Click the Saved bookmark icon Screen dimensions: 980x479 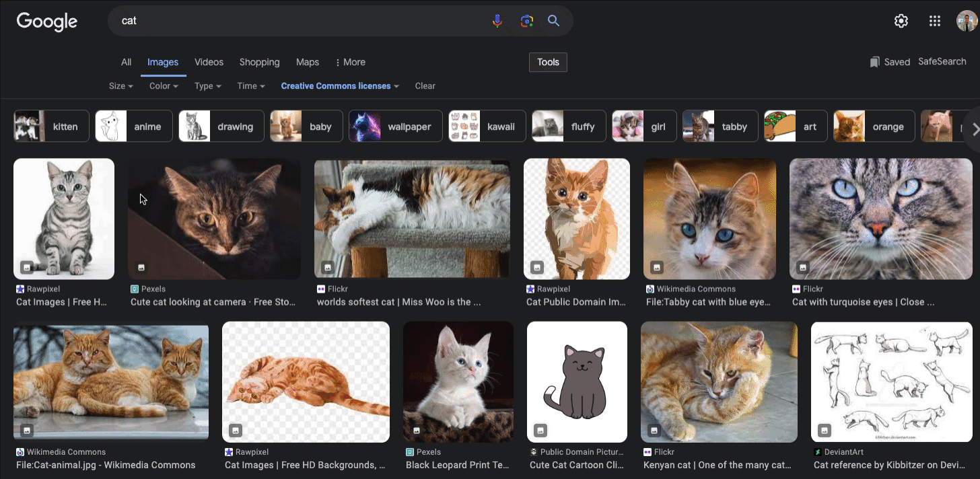click(x=874, y=62)
